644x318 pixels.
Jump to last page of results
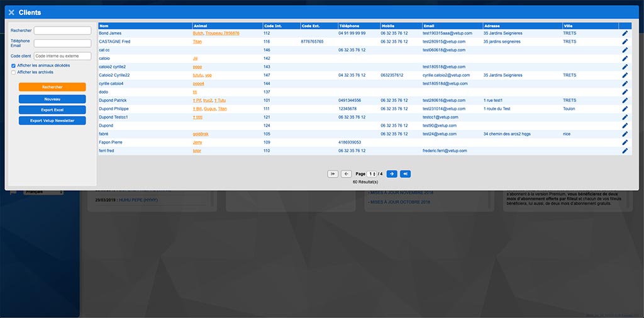click(406, 174)
